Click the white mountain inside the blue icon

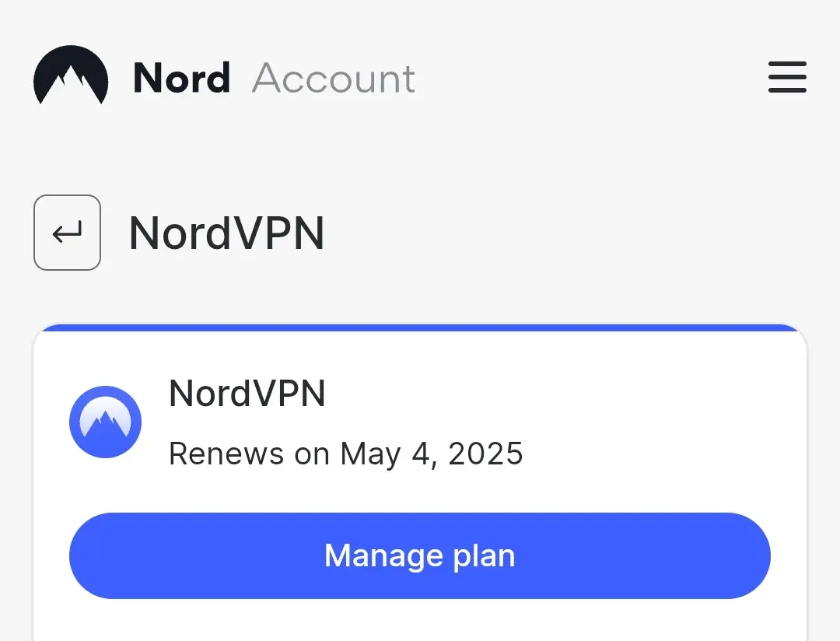click(x=105, y=423)
